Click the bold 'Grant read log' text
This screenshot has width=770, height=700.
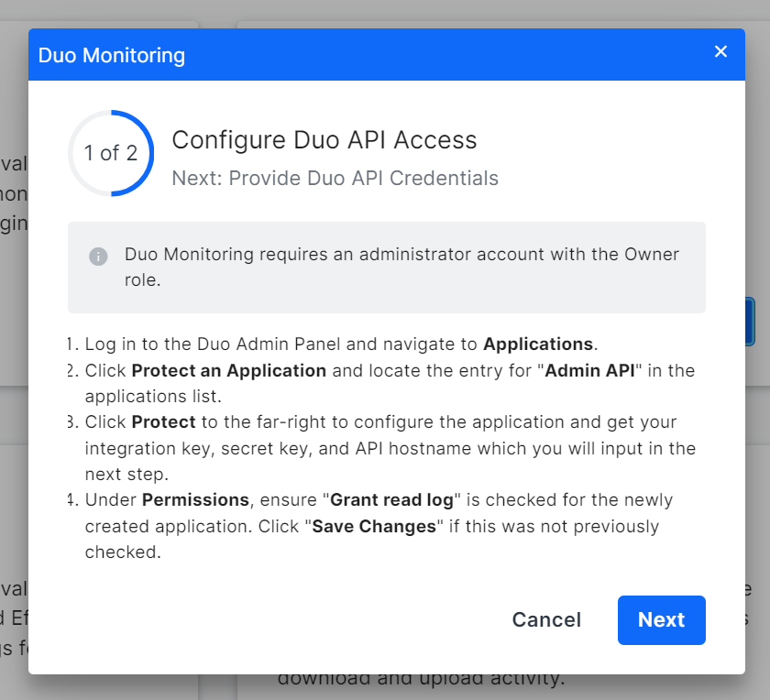point(391,500)
